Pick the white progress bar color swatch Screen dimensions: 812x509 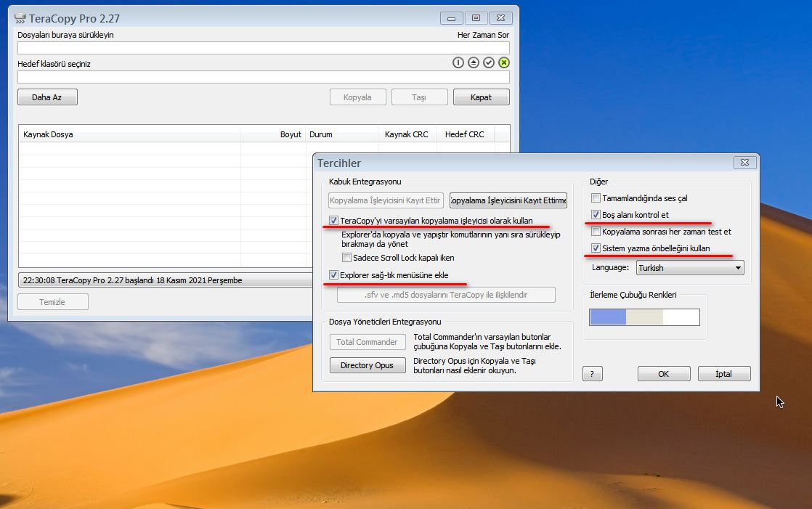(x=681, y=317)
